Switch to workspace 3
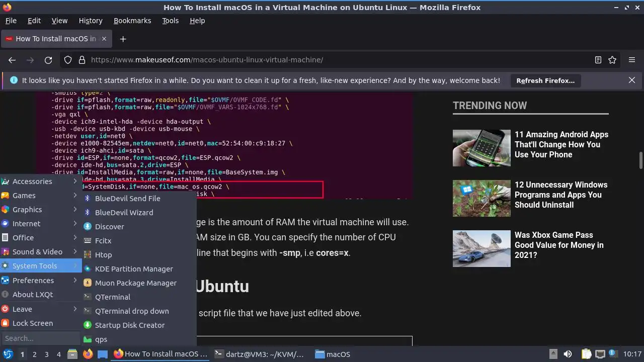 (47, 354)
